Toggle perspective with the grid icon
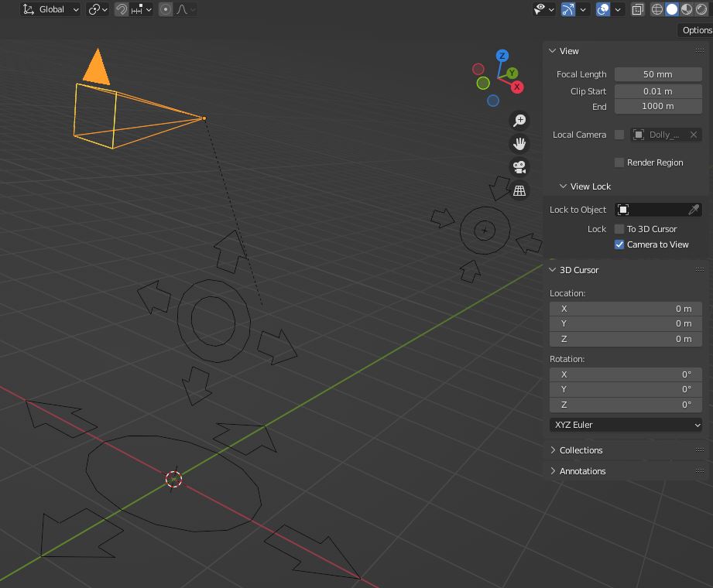Image resolution: width=713 pixels, height=588 pixels. 519,190
